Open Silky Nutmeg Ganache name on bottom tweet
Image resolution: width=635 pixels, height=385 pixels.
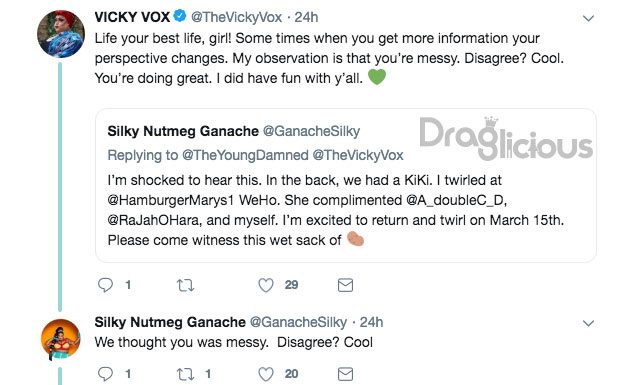(170, 322)
